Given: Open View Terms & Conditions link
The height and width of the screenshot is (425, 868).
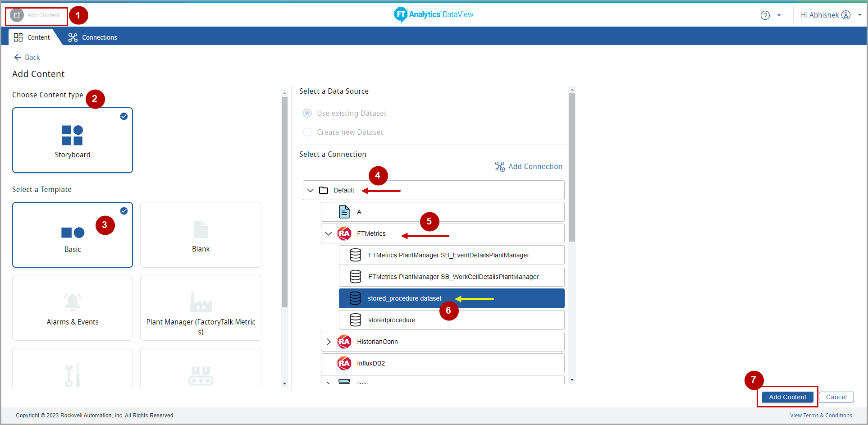Looking at the screenshot, I should pyautogui.click(x=821, y=416).
